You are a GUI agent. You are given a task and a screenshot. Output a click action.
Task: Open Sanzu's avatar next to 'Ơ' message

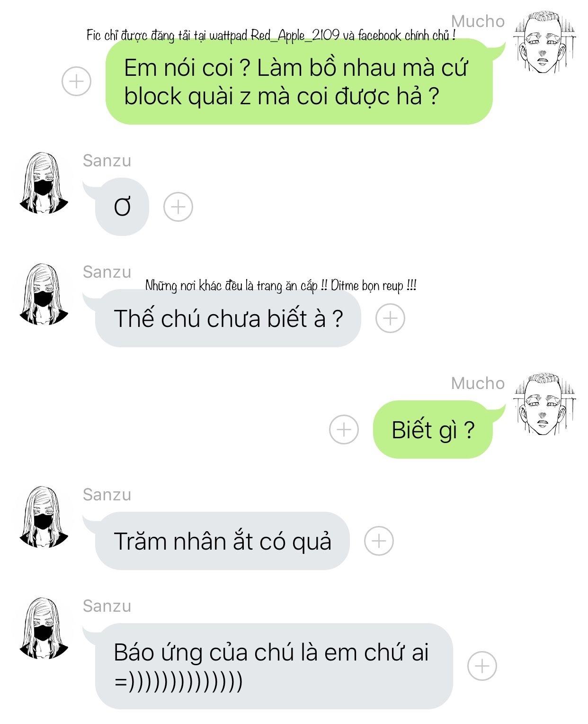[x=44, y=183]
